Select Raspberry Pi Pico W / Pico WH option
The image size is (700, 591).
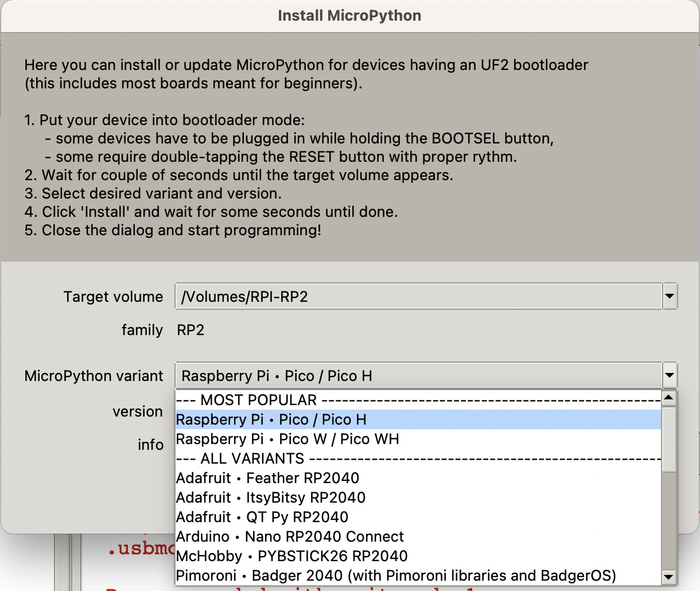pos(418,439)
